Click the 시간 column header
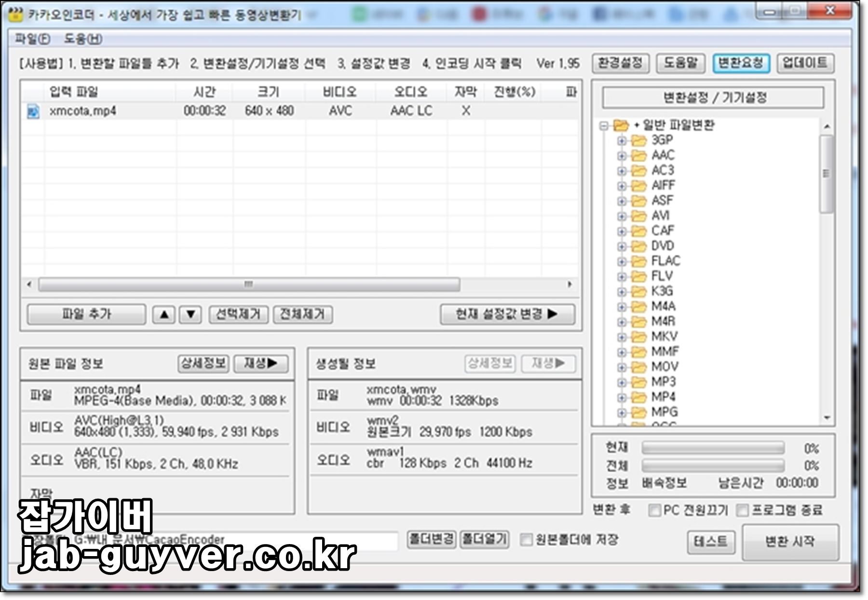 coord(204,92)
